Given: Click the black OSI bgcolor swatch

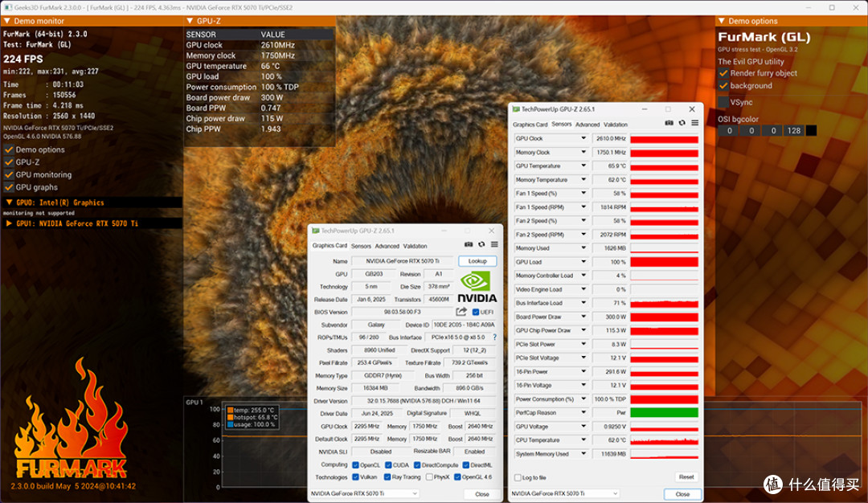Looking at the screenshot, I should pos(811,131).
